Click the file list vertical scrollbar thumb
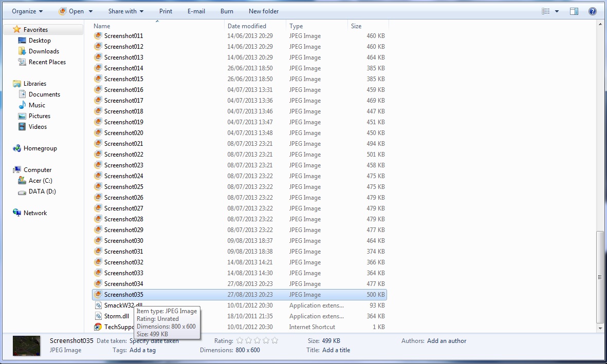The height and width of the screenshot is (364, 607). (x=600, y=277)
